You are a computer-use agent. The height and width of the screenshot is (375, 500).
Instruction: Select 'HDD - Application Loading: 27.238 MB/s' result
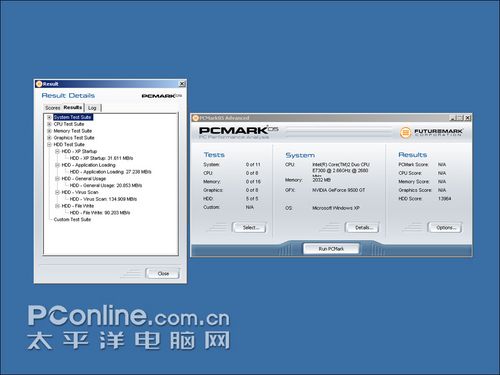(x=110, y=172)
